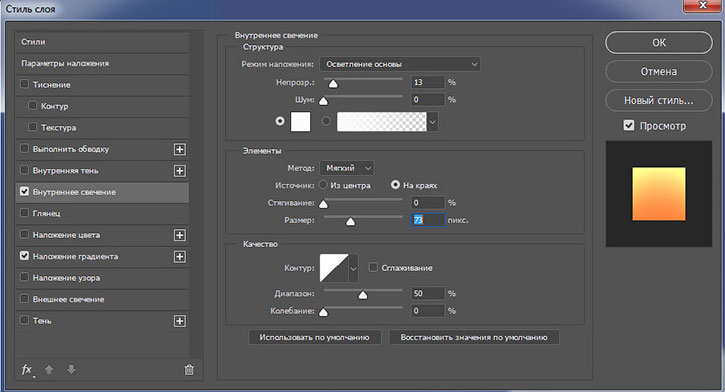Viewport: 725px width, 392px height.
Task: Select the Из центра source radio button
Action: coord(323,185)
